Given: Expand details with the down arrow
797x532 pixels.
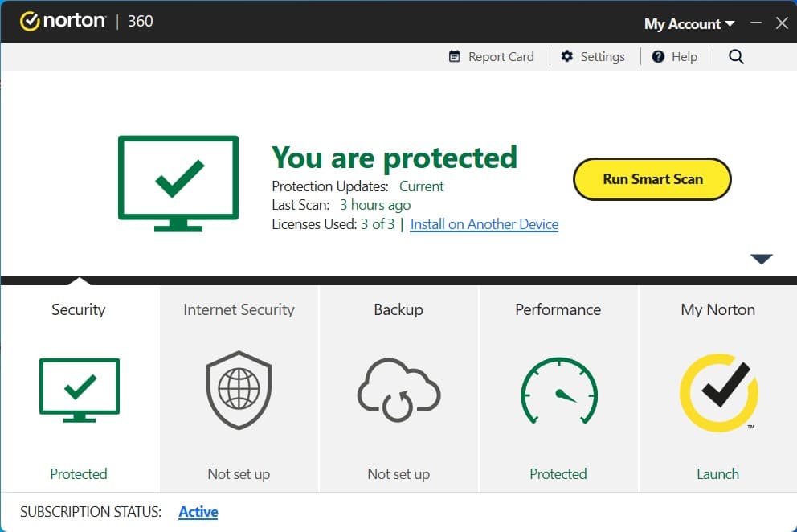Looking at the screenshot, I should click(761, 259).
